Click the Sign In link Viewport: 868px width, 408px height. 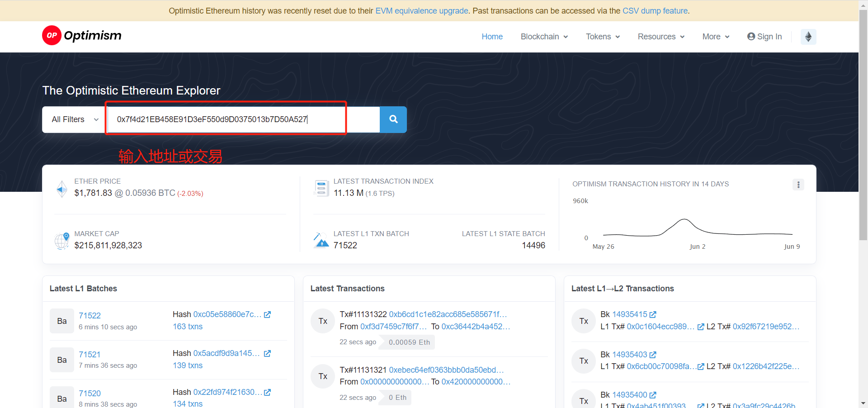pos(764,37)
